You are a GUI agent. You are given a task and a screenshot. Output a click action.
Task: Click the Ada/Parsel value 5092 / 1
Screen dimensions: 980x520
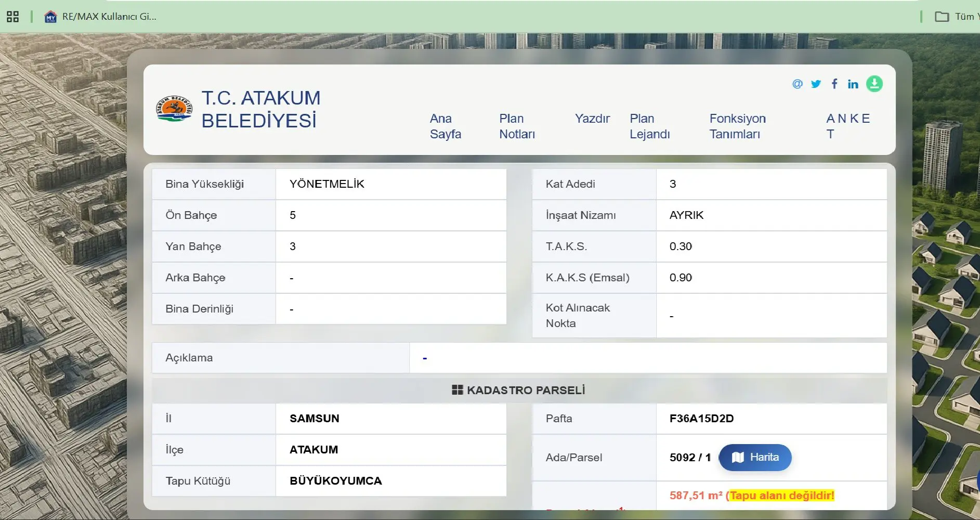(690, 458)
